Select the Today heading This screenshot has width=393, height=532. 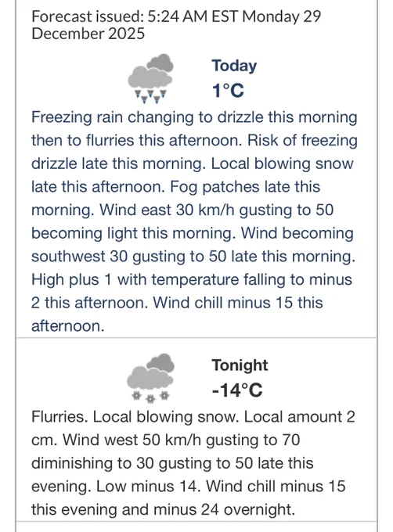coord(234,66)
